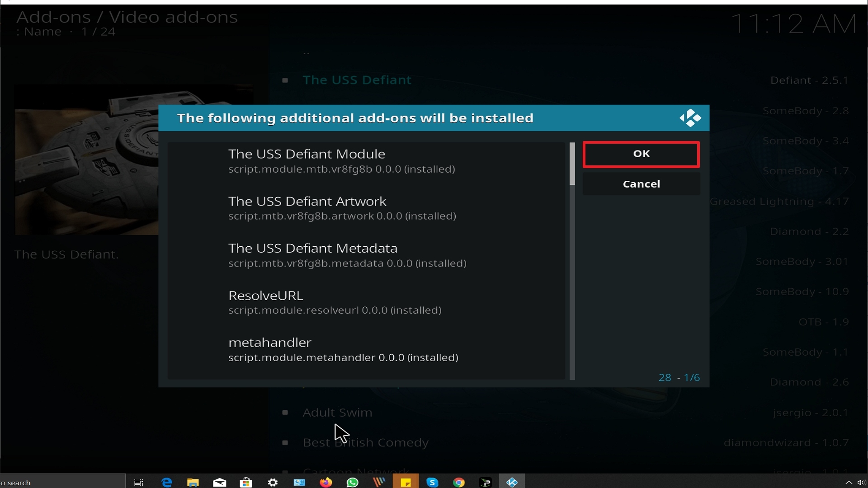The height and width of the screenshot is (488, 868).
Task: Click the SomeBody - 1.1 label
Action: [x=806, y=352]
